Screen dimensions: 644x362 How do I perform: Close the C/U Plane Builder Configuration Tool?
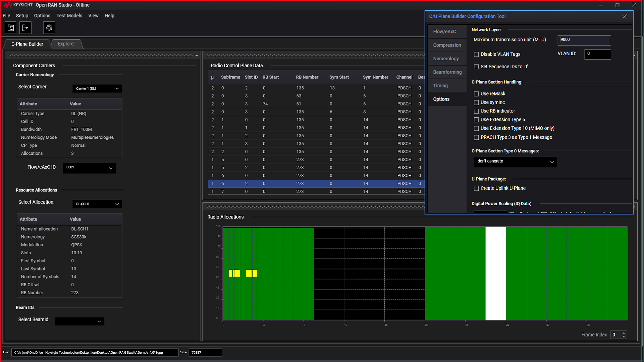coord(624,16)
